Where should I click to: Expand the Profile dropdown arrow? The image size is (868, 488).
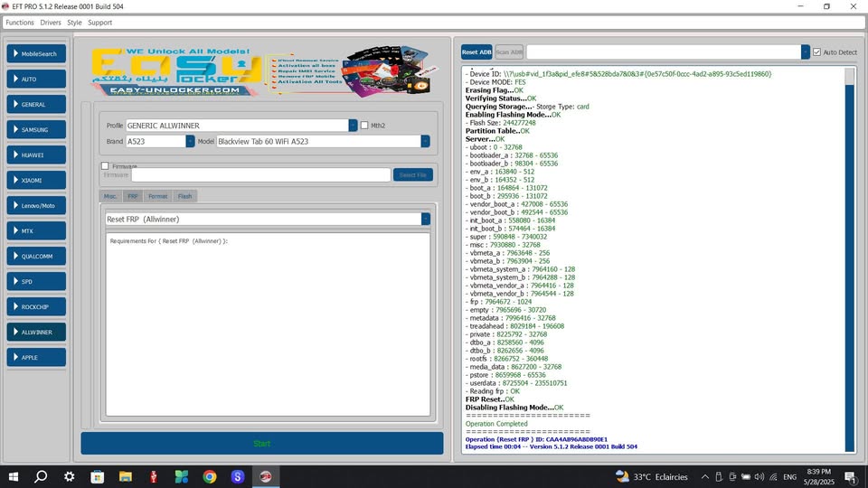pos(353,126)
